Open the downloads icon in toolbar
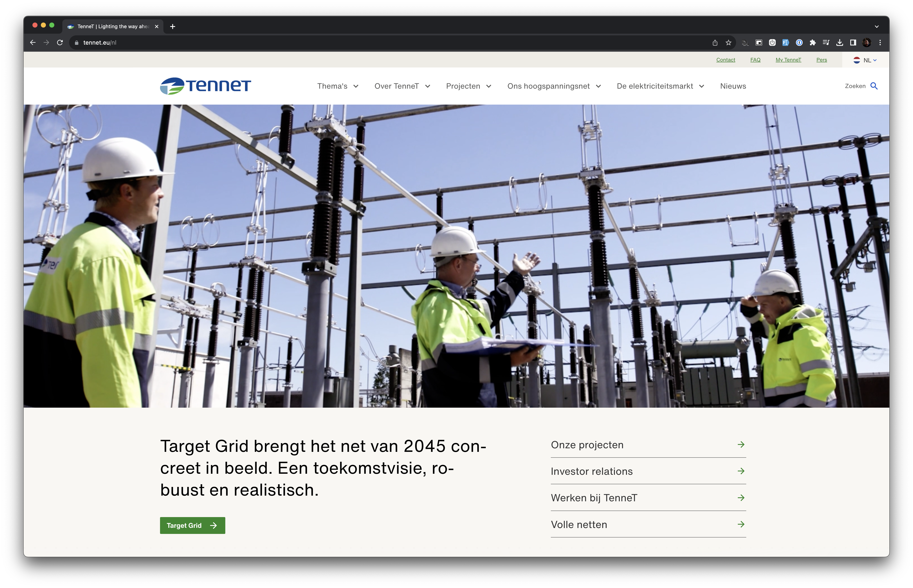The height and width of the screenshot is (588, 913). click(840, 43)
